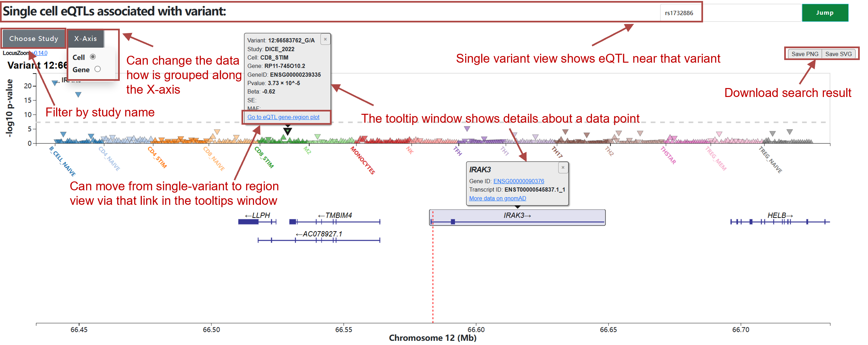Viewport: 868px width, 345px height.
Task: Select the purple TFH triangle above the threshold line
Action: tap(467, 129)
